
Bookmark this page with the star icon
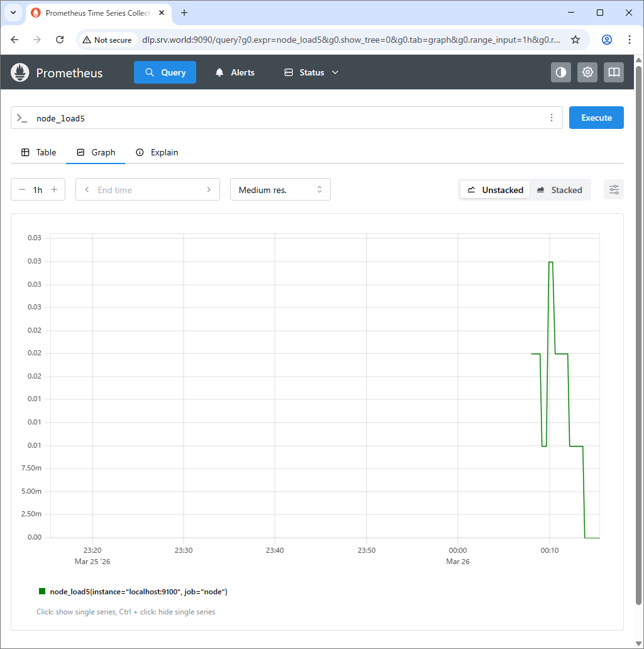tap(575, 40)
